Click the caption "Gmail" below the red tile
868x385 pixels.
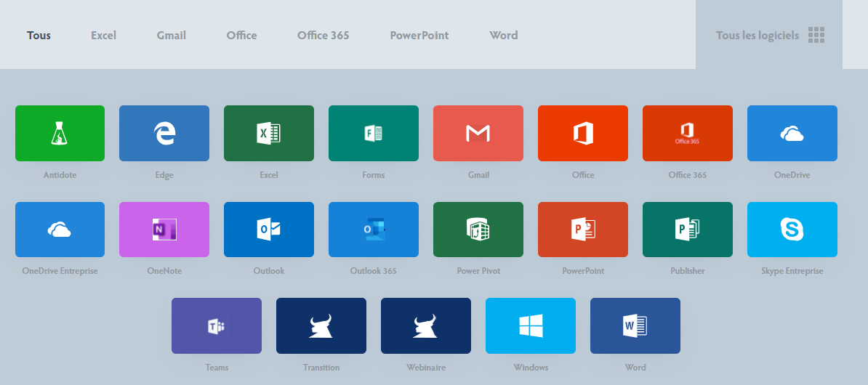tap(478, 175)
